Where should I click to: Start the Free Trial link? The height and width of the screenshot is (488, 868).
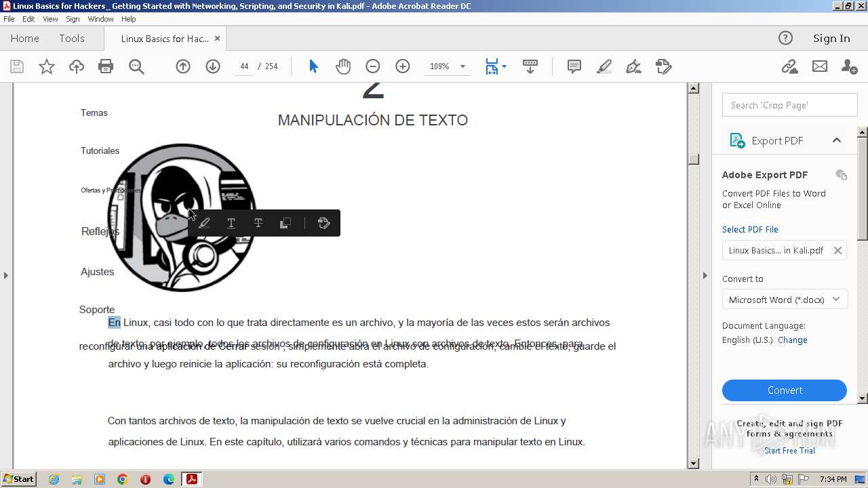(789, 451)
